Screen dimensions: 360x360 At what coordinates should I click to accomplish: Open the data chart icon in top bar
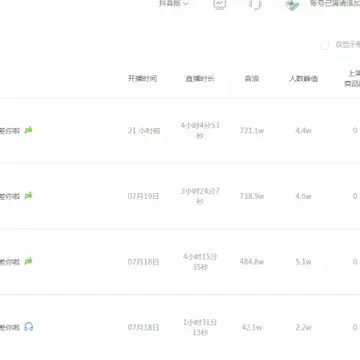click(220, 3)
